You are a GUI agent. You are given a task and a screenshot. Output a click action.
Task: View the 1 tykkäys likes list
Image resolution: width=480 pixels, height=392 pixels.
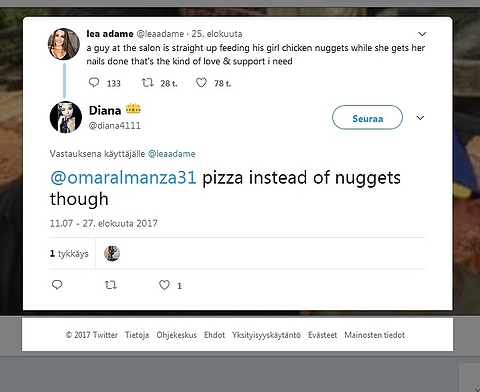tap(69, 254)
